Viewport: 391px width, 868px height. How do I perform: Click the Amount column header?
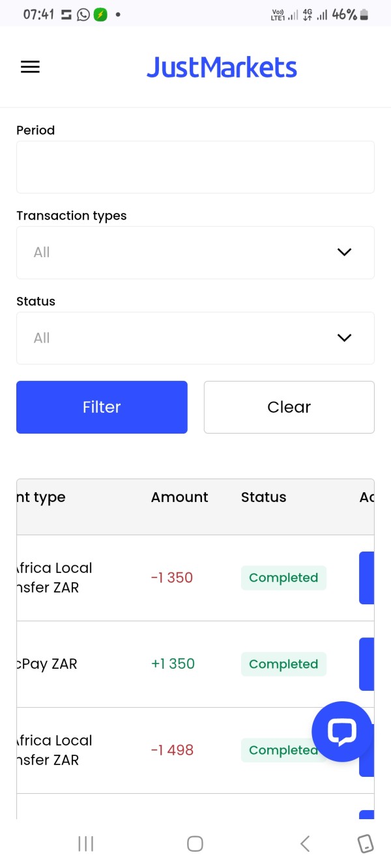[x=179, y=497]
